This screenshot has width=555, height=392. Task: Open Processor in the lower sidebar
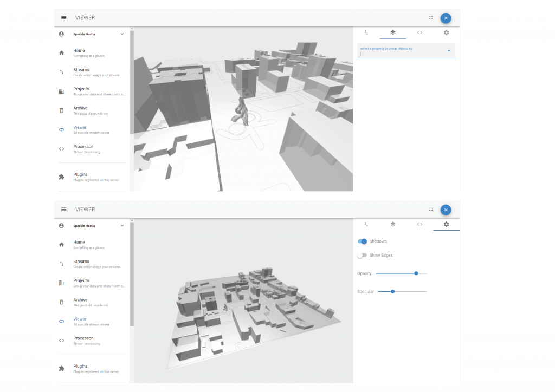(83, 340)
